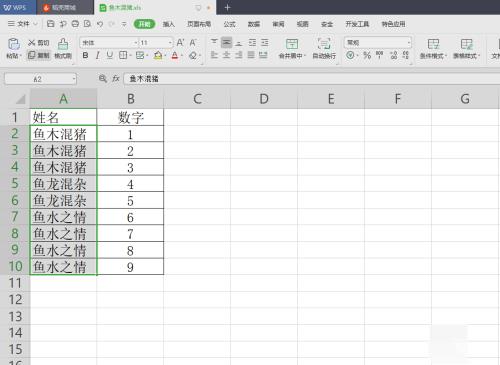This screenshot has height=365, width=500.
Task: Click the eraser clear formatting icon
Action: coord(192,55)
